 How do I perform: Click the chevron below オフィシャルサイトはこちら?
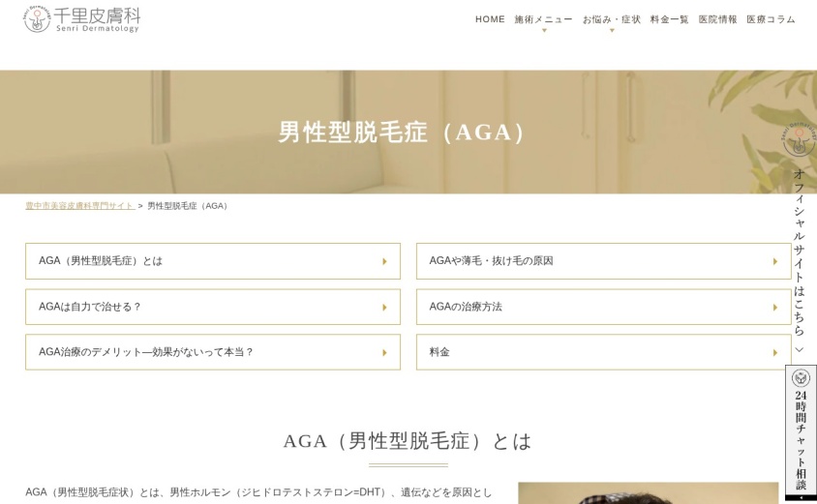tap(800, 349)
